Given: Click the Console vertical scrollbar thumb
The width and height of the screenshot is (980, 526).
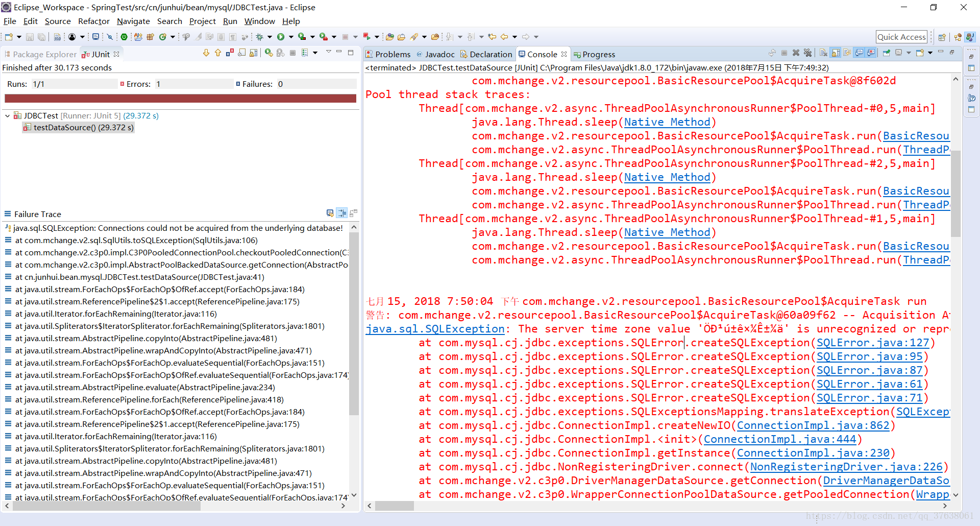Looking at the screenshot, I should 955,194.
